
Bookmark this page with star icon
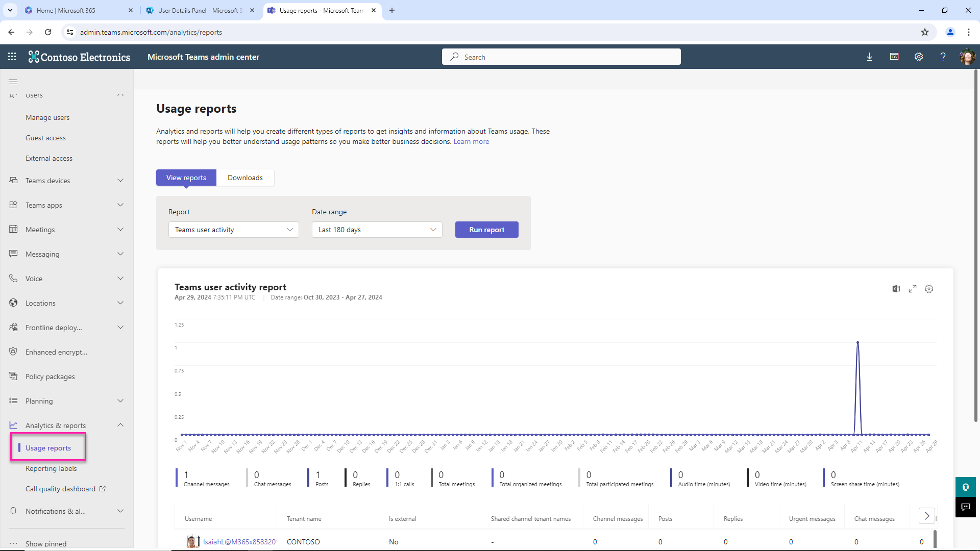[x=925, y=32]
